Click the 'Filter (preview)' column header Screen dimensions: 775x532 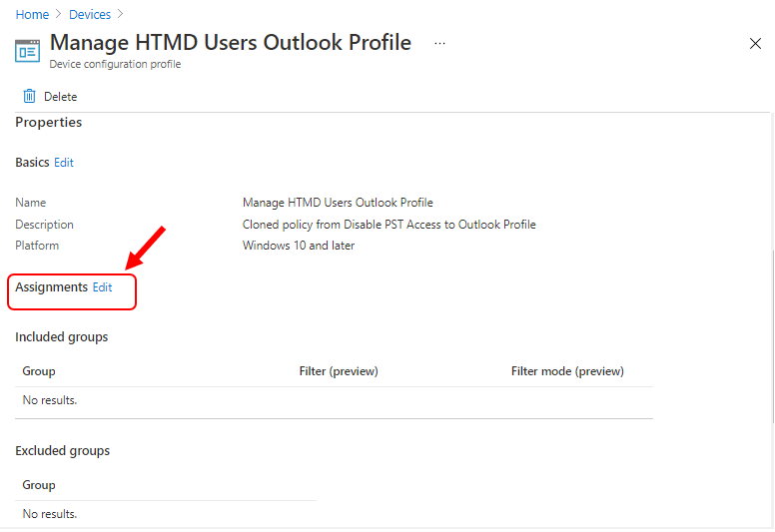(339, 371)
